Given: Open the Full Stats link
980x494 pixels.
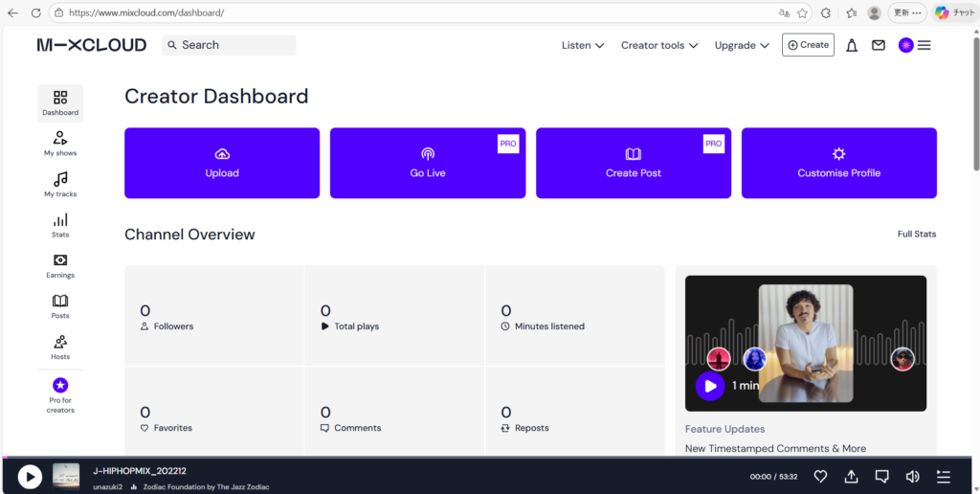Looking at the screenshot, I should 916,234.
